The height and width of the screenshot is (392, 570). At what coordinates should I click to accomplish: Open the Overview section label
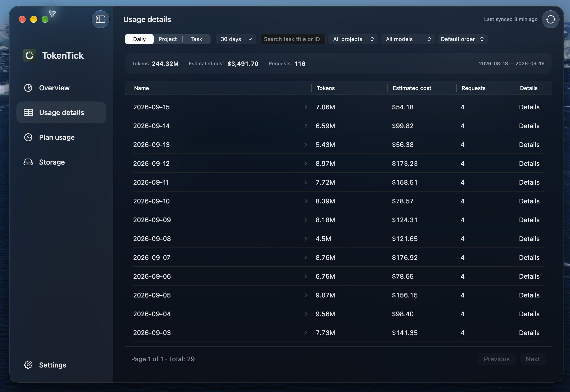pyautogui.click(x=54, y=88)
